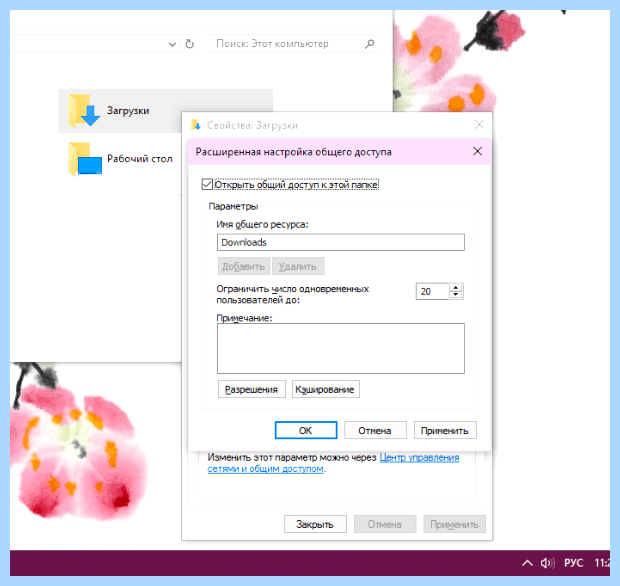Click the 'Параметры' group label

(233, 206)
